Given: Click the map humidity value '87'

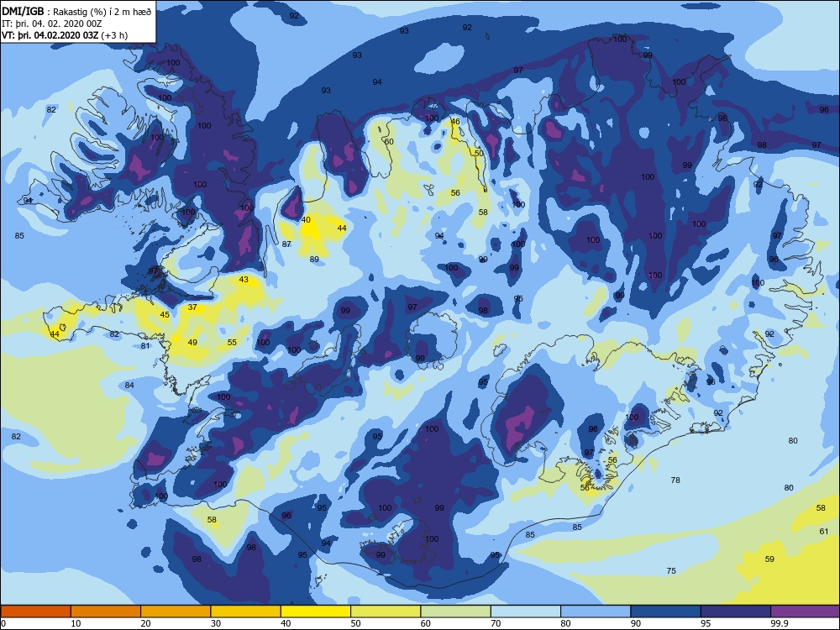Looking at the screenshot, I should point(286,244).
